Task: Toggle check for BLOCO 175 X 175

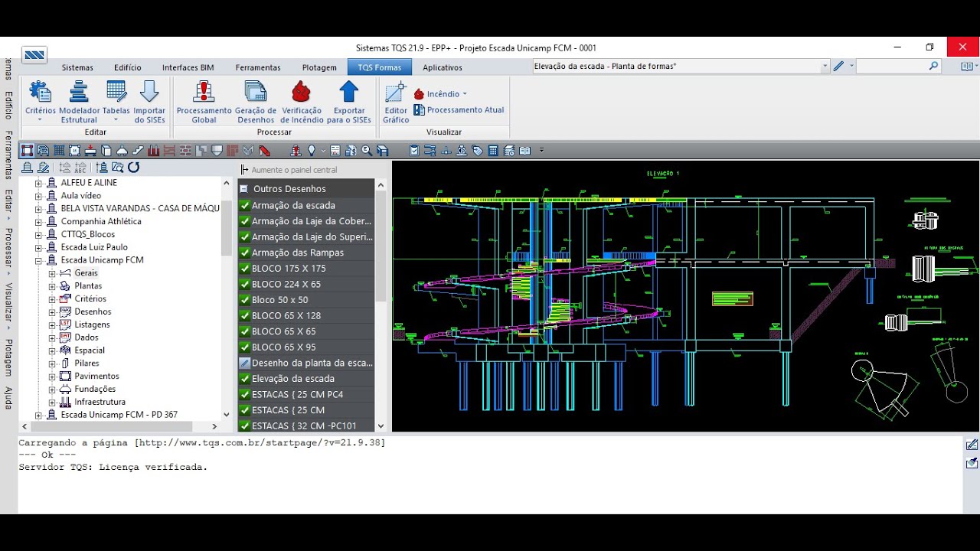Action: click(245, 269)
